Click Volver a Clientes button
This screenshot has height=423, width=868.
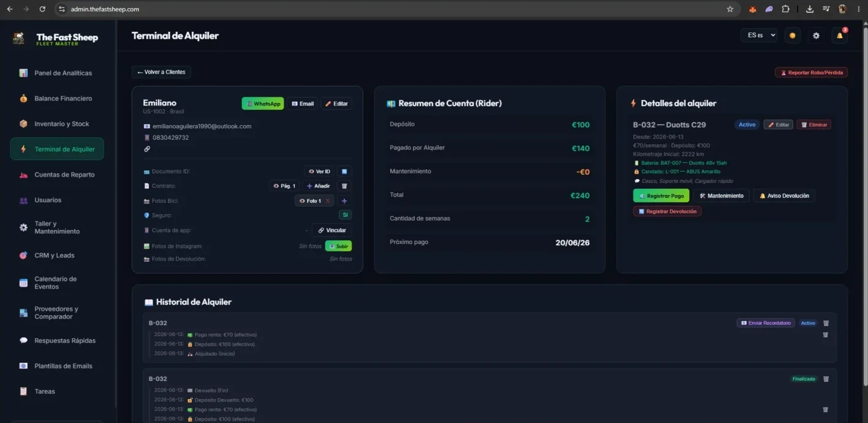coord(161,72)
